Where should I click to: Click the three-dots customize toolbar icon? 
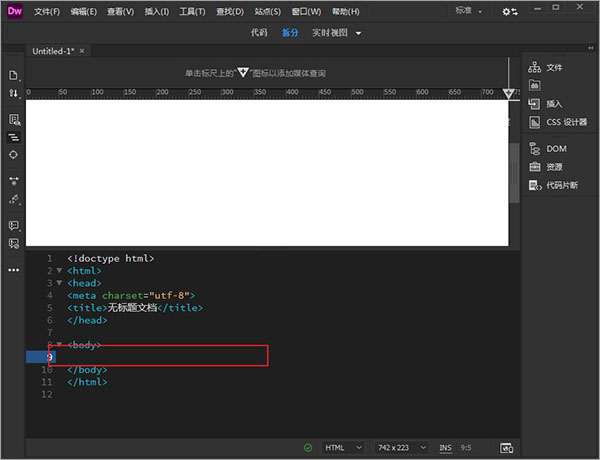pos(14,270)
